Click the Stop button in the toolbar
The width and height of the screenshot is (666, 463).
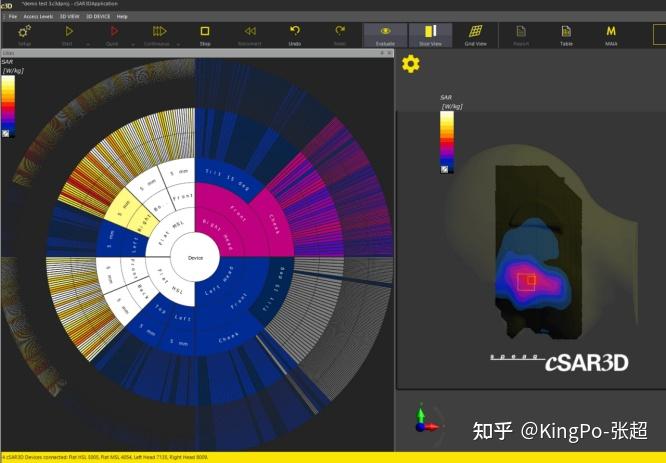[x=205, y=34]
